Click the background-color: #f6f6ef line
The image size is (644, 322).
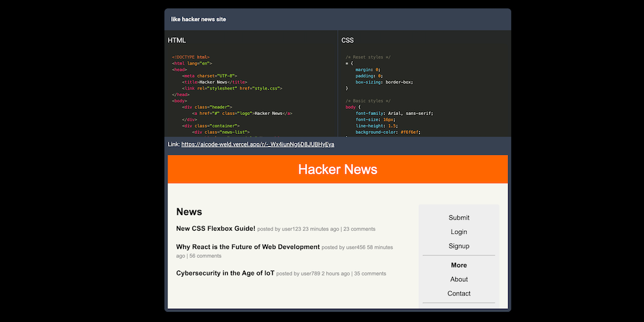[388, 132]
